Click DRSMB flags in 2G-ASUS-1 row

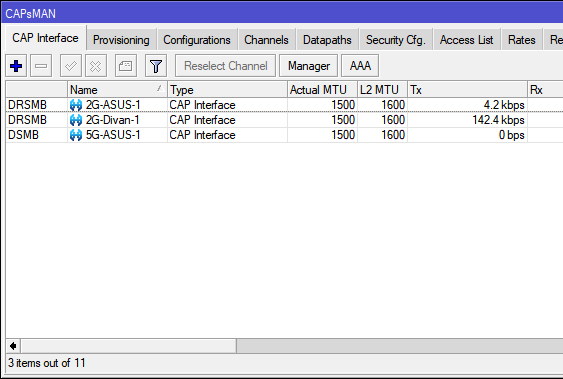pyautogui.click(x=27, y=105)
